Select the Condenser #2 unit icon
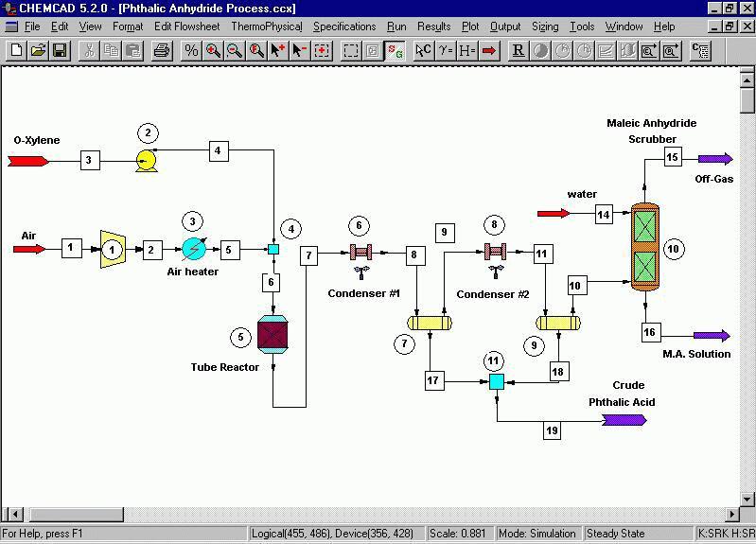 pos(495,252)
